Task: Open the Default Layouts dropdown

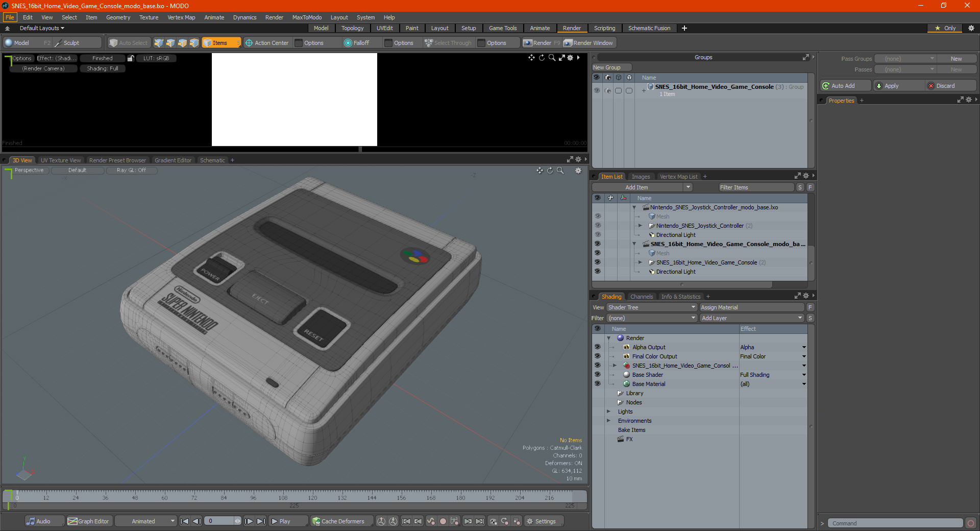Action: (42, 28)
